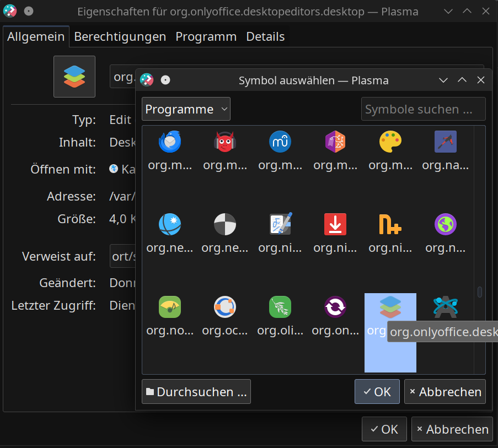The width and height of the screenshot is (498, 448).
Task: Click the Plasma app icon in Eigenschaften titlebar
Action: [10, 11]
